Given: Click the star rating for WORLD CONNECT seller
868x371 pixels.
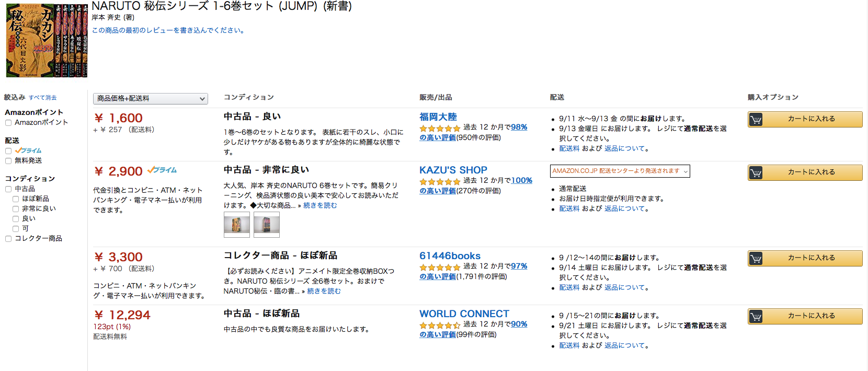Looking at the screenshot, I should click(x=440, y=325).
